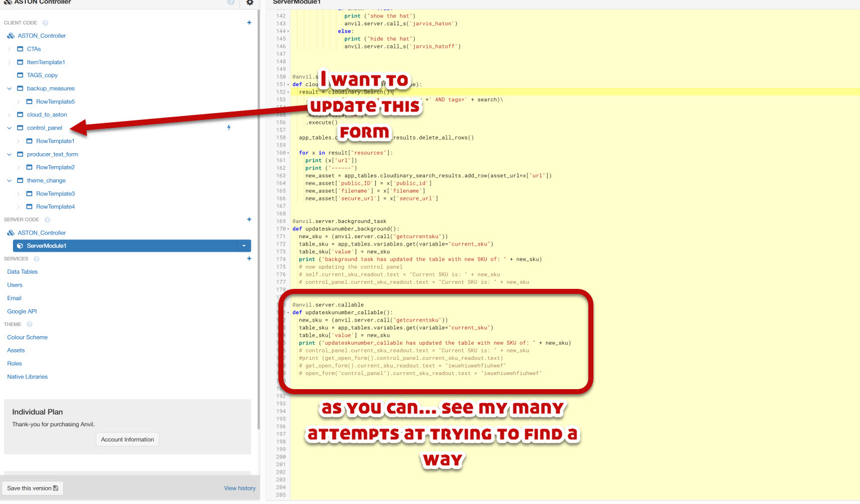Screen dimensions: 860x504
Task: Add a new form using the Client Code plus icon
Action: coord(249,23)
